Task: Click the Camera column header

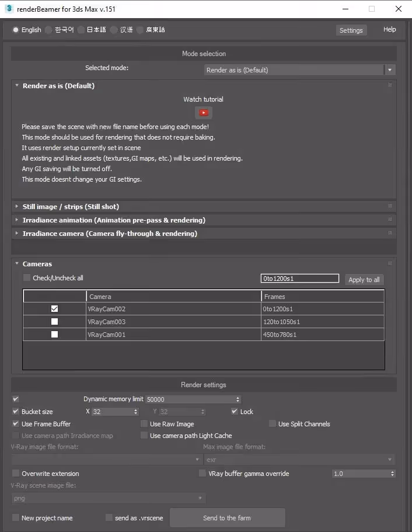Action: pos(174,296)
